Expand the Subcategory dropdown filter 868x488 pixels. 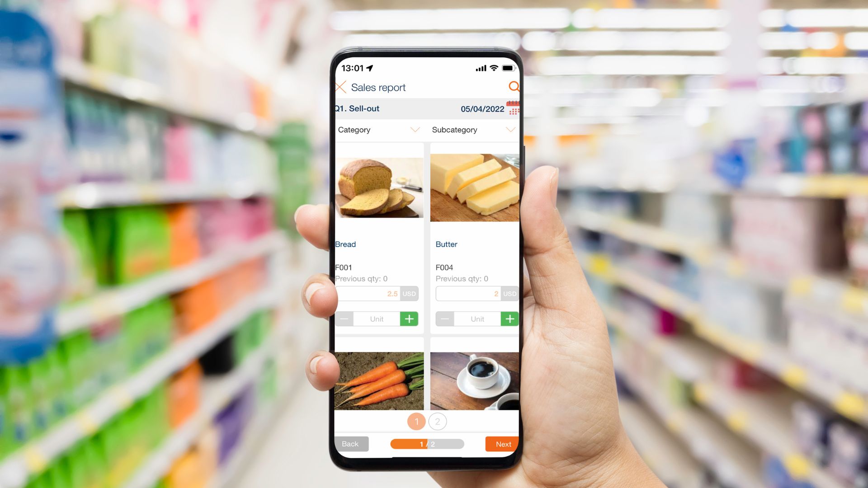click(x=473, y=129)
